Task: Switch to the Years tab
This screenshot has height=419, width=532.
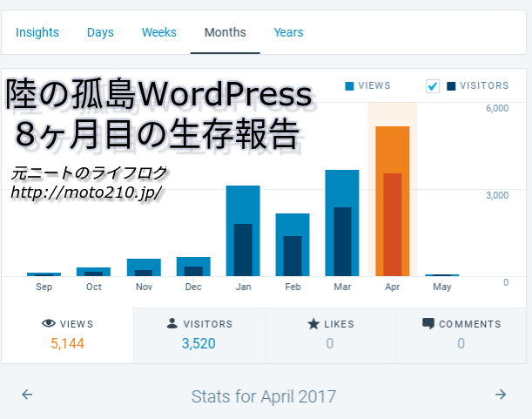Action: click(288, 32)
